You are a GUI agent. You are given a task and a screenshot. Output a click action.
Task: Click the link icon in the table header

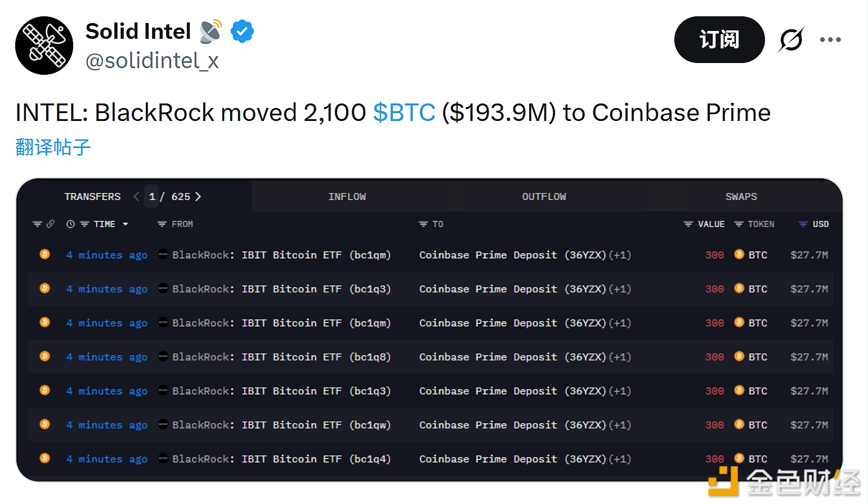pyautogui.click(x=51, y=224)
